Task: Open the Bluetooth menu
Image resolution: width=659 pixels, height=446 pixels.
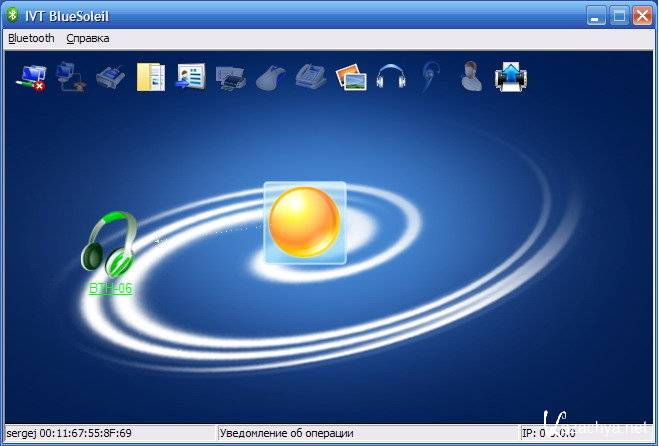Action: pyautogui.click(x=31, y=38)
